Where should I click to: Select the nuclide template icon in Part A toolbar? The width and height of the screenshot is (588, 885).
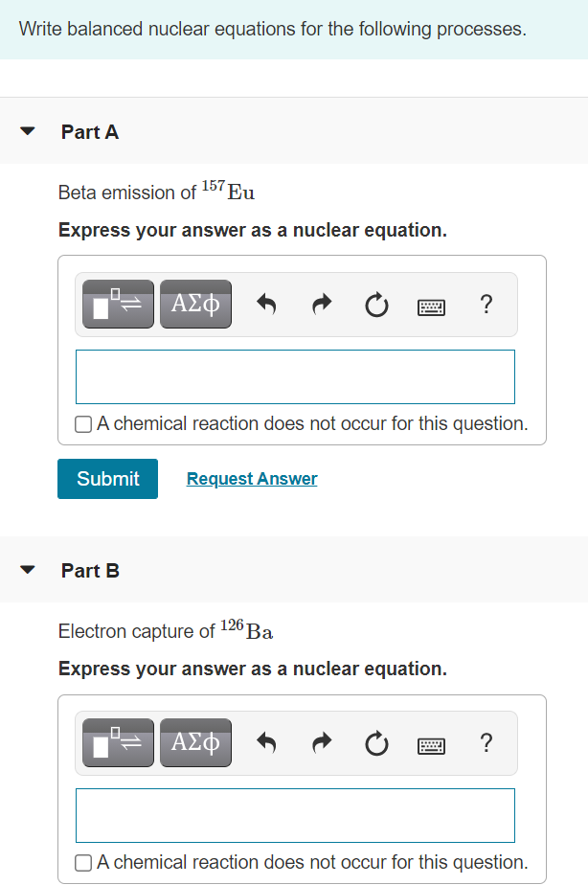pos(117,304)
